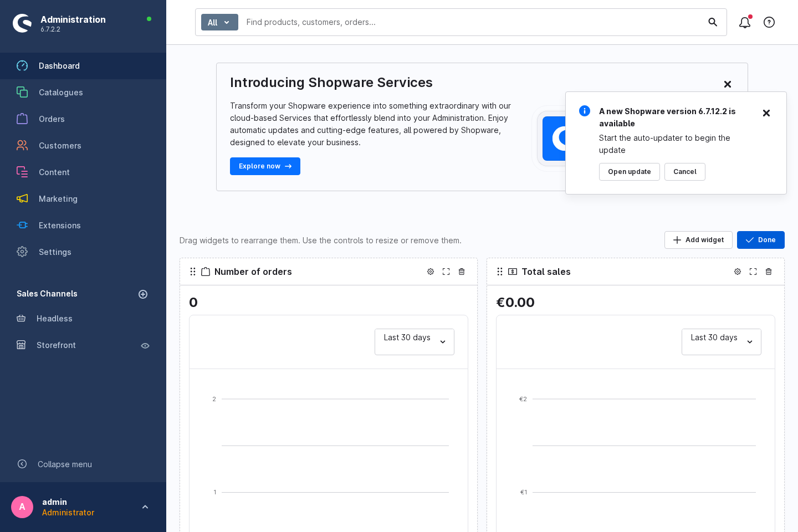The width and height of the screenshot is (798, 532).
Task: Close the Shopware Services banner
Action: pyautogui.click(x=728, y=84)
